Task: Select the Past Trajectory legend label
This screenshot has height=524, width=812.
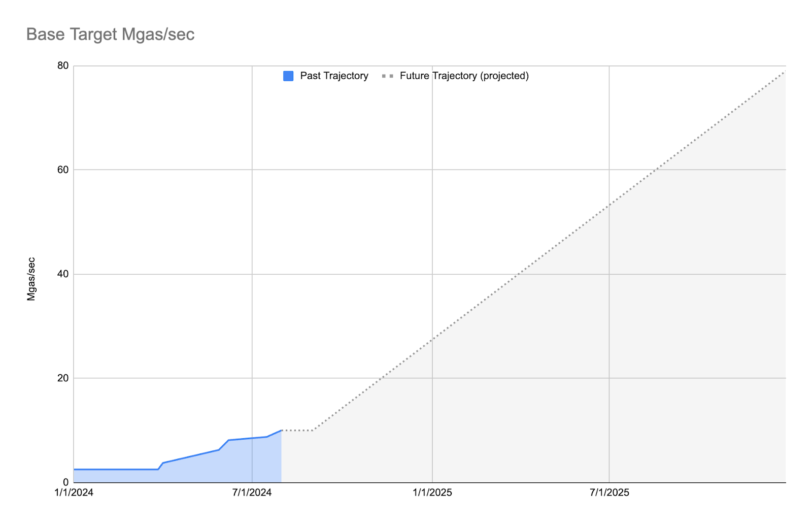Action: click(x=334, y=76)
